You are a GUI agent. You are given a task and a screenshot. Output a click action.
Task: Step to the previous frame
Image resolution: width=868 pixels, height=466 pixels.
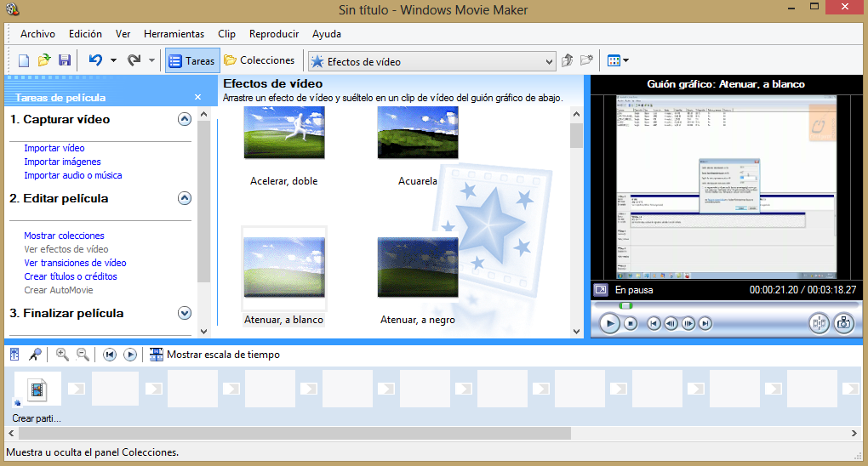671,324
